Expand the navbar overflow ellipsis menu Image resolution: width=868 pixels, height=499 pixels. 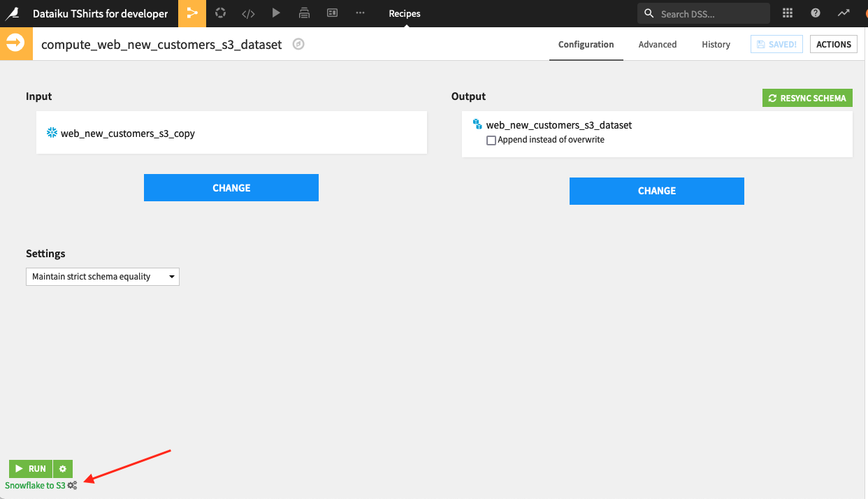[x=360, y=13]
